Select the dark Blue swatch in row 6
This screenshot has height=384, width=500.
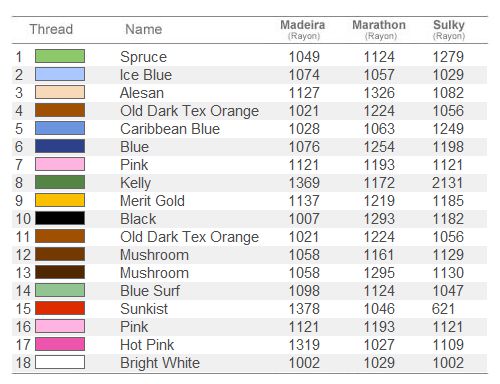(x=60, y=146)
